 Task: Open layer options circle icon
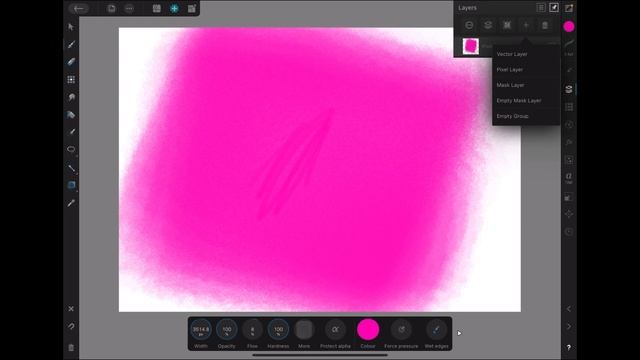pos(469,25)
